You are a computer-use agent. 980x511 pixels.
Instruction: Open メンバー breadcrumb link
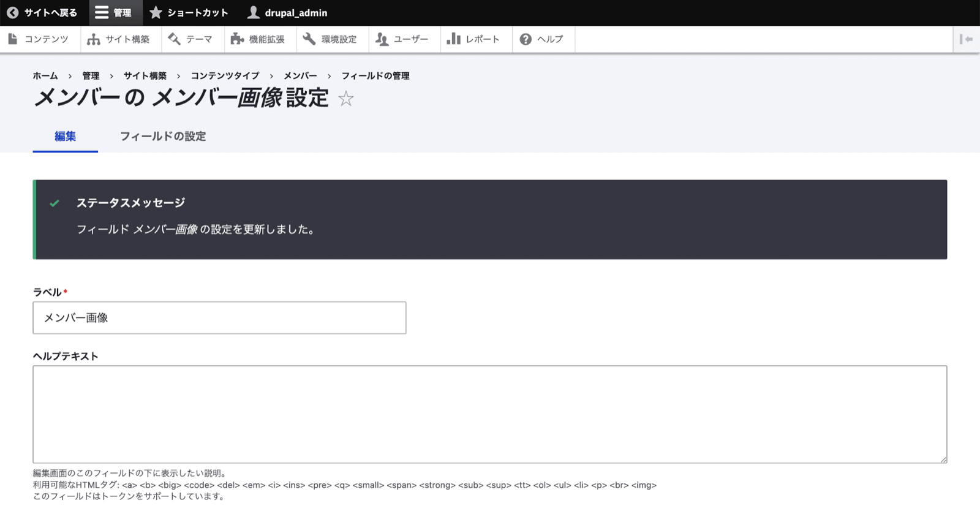click(x=300, y=76)
